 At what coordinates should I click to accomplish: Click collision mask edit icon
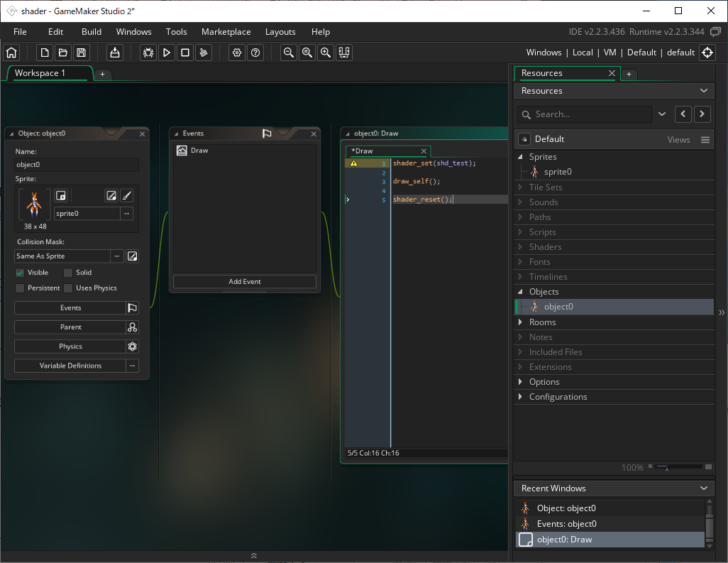click(132, 256)
